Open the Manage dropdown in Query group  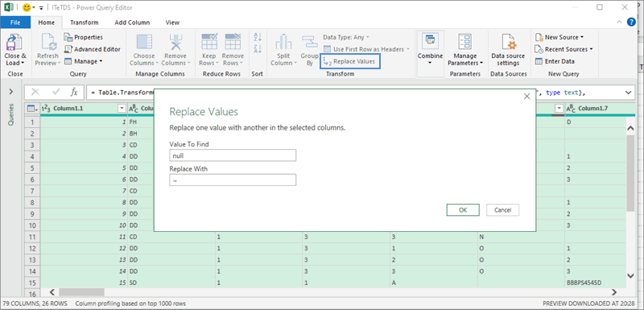[x=84, y=61]
